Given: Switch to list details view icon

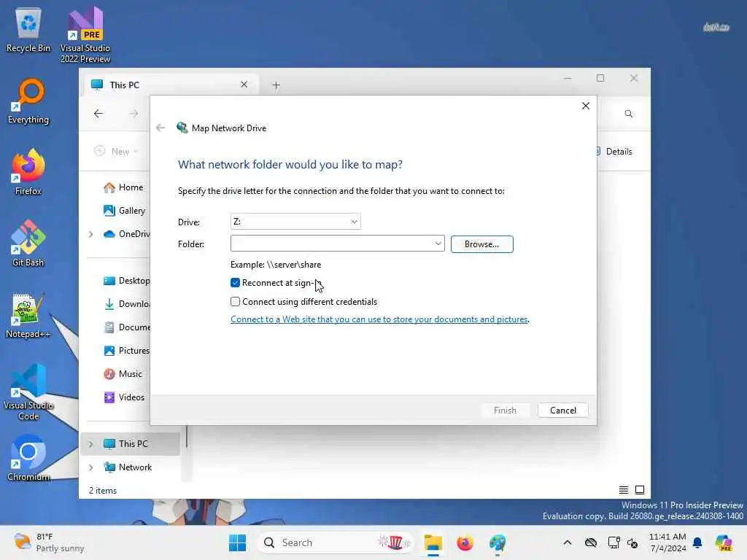Looking at the screenshot, I should click(623, 490).
